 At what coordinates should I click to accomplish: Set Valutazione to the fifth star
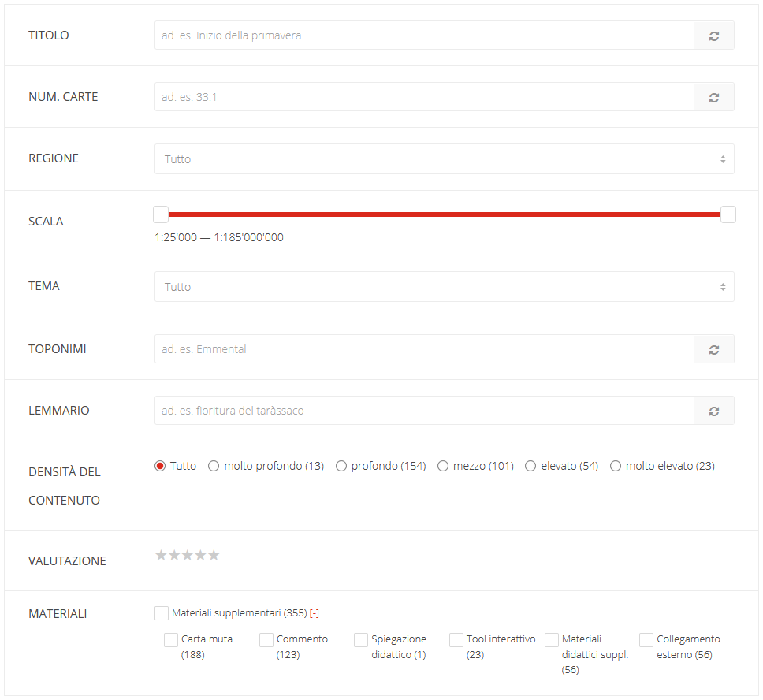click(x=214, y=556)
